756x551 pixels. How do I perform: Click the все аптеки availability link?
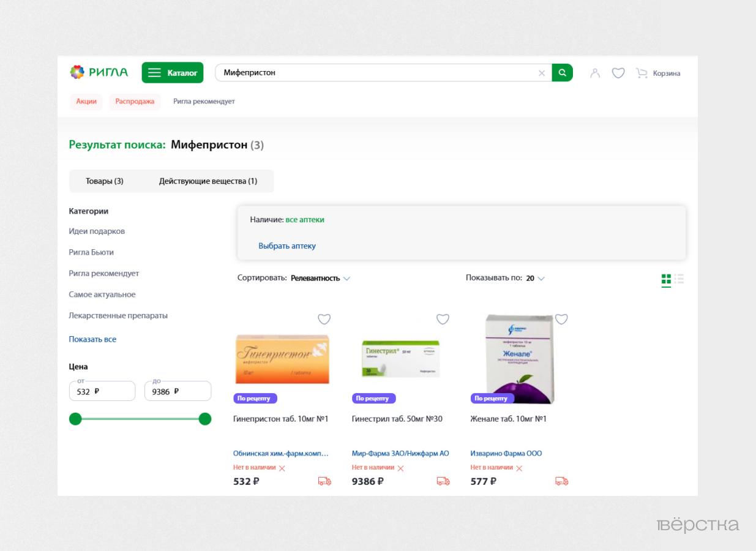[305, 219]
